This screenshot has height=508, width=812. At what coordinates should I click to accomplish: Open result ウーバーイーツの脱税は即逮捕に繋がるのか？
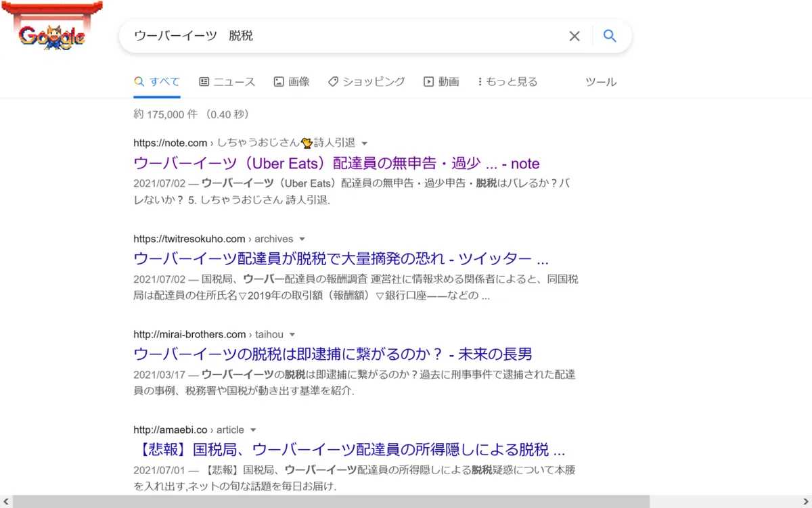point(333,354)
